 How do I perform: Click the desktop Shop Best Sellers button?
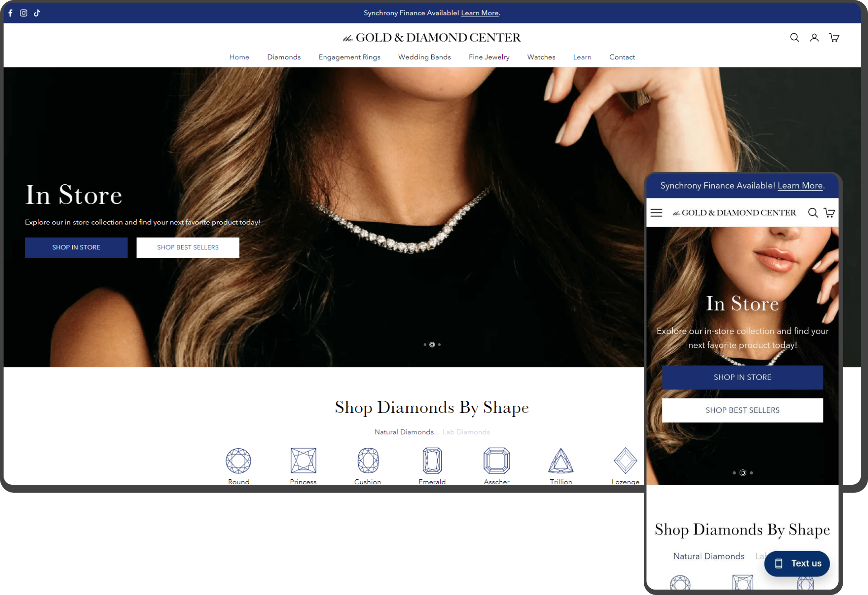tap(188, 248)
